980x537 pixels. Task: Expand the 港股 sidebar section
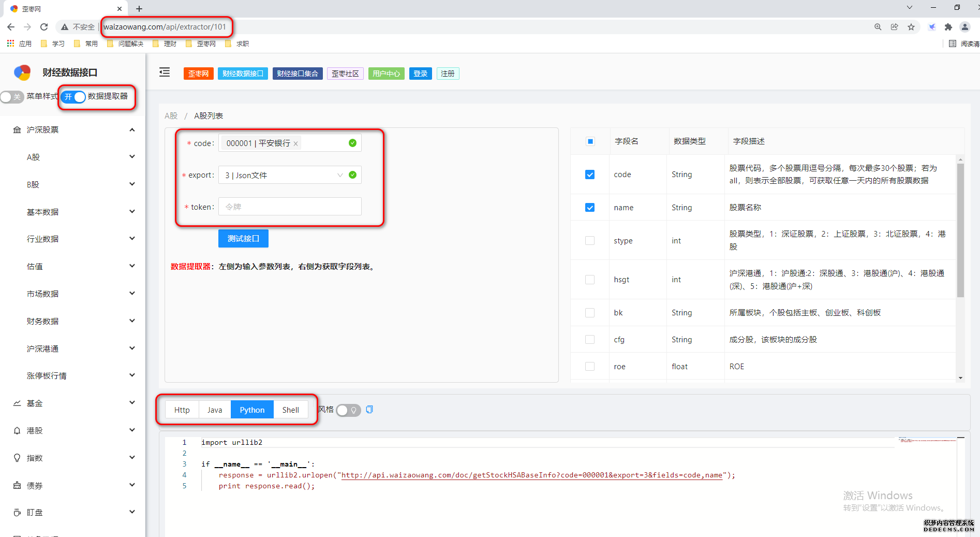click(73, 430)
